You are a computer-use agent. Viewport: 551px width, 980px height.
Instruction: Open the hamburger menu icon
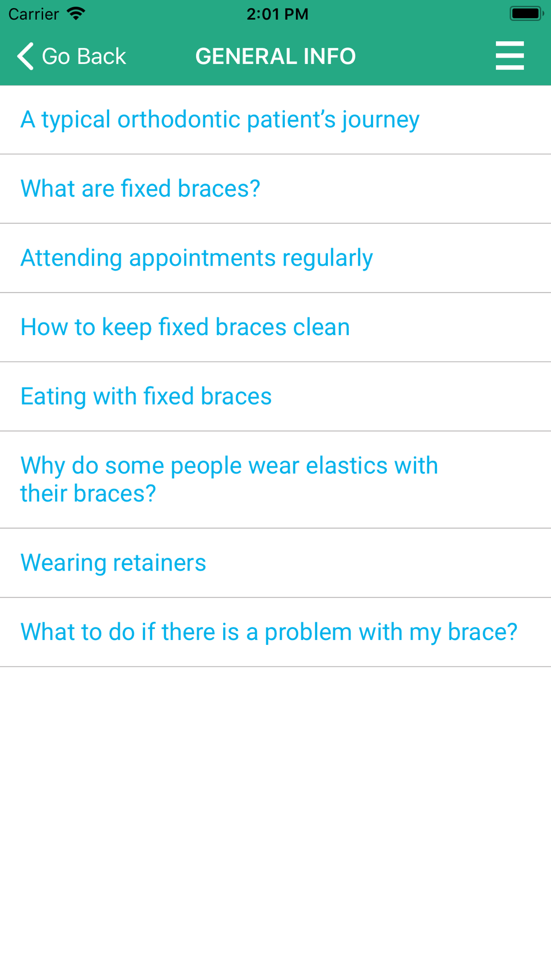(x=510, y=56)
